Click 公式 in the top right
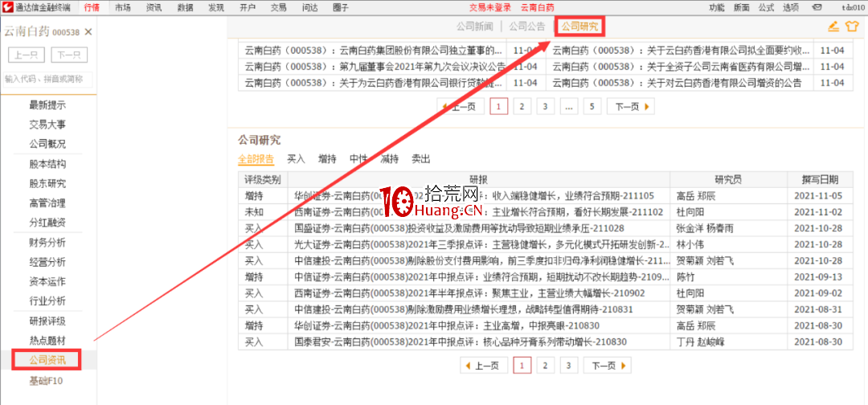Image resolution: width=868 pixels, height=405 pixels. pos(766,7)
